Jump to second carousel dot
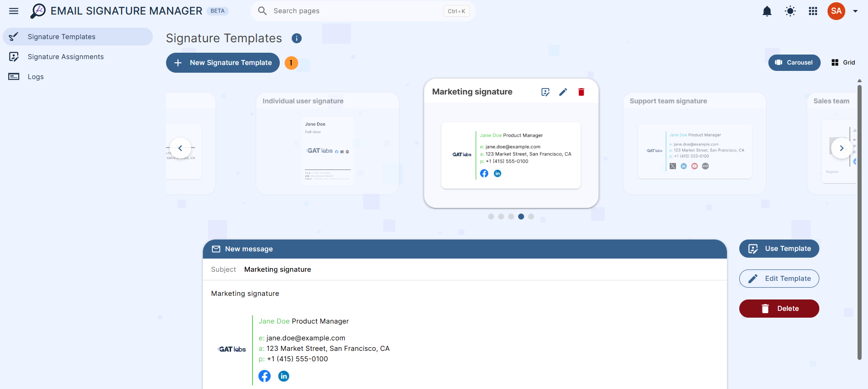Viewport: 868px width, 389px height. (501, 217)
